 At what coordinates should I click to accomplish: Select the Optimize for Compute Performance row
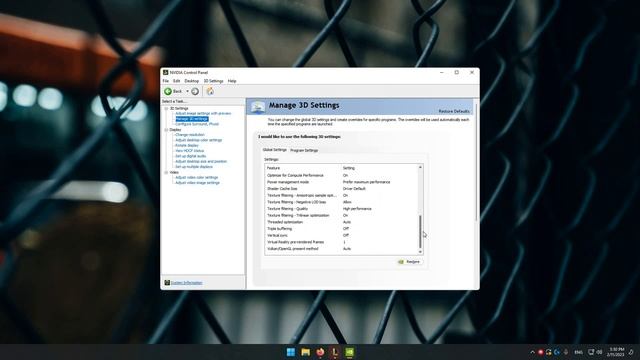341,176
